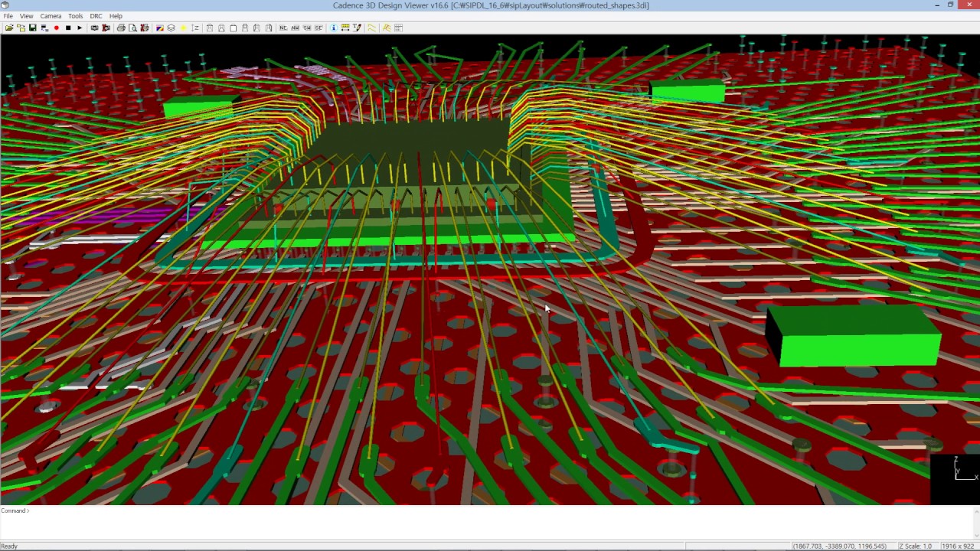Open the Camera menu
This screenshot has height=551, width=980.
pos(51,15)
